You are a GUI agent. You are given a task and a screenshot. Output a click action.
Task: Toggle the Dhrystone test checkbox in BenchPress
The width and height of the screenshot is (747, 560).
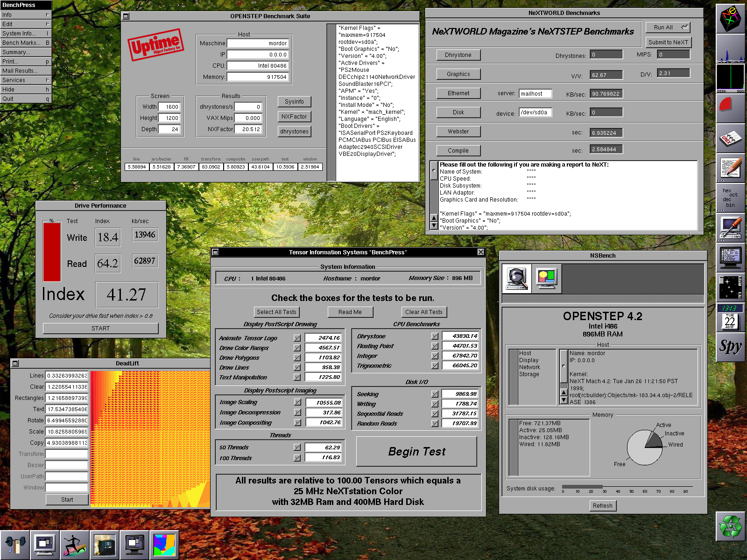pos(435,336)
